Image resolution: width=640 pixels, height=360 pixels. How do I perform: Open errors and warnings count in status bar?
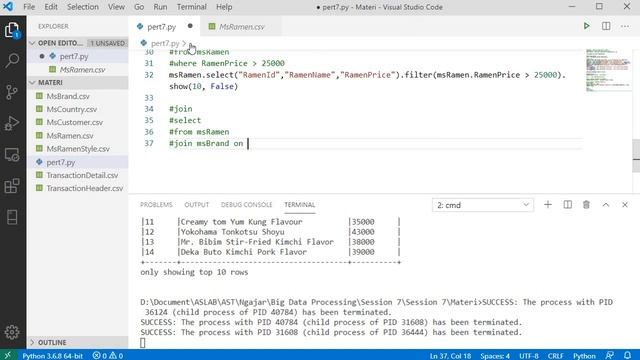point(108,356)
